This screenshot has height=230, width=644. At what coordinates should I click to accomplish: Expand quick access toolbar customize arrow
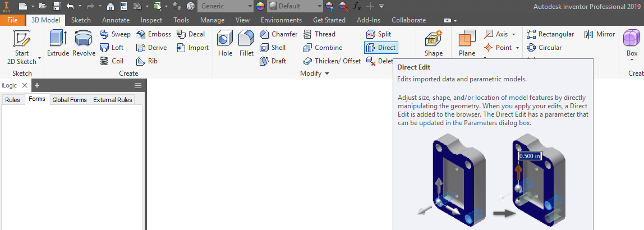381,6
